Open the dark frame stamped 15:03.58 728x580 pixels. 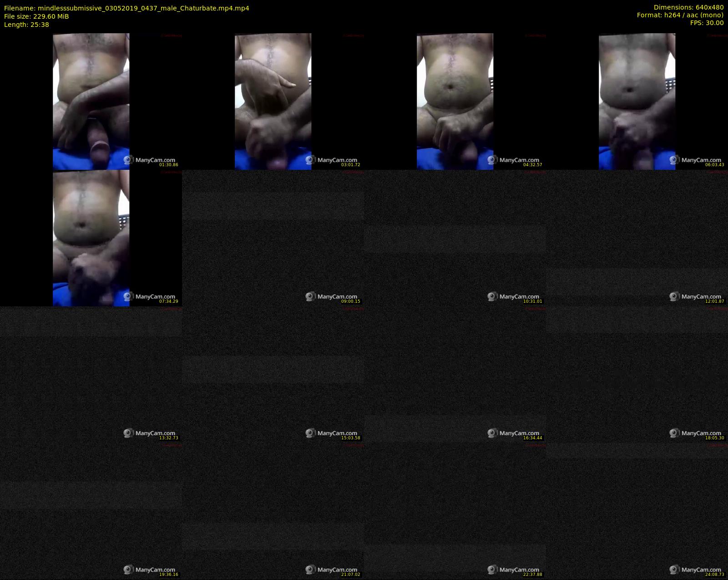point(273,375)
